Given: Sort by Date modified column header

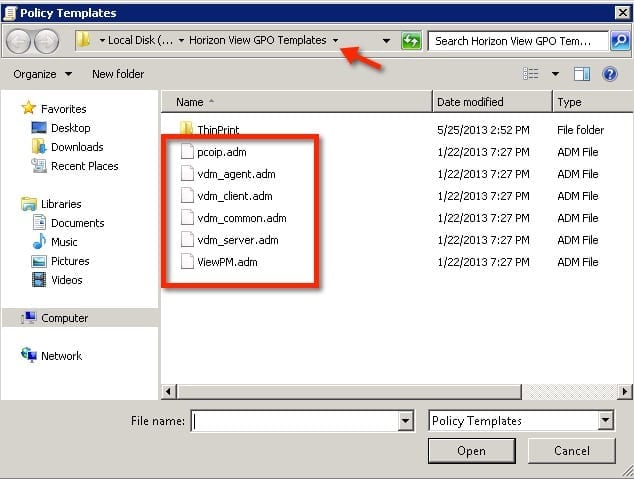Looking at the screenshot, I should pos(492,102).
